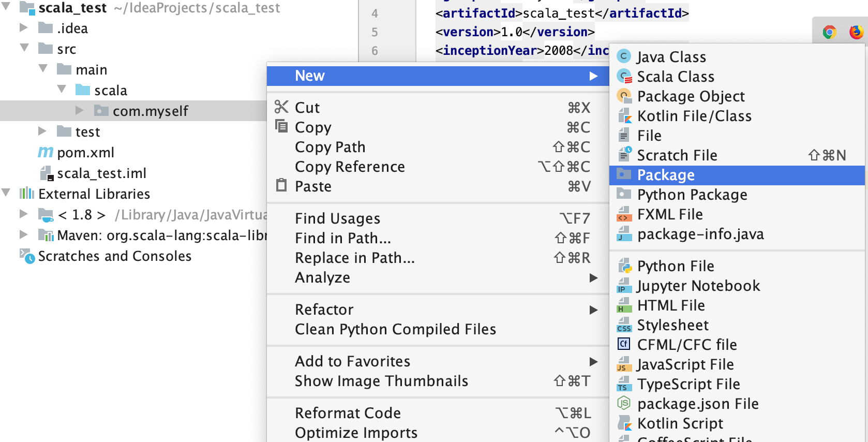Click the Python File icon

click(x=624, y=266)
